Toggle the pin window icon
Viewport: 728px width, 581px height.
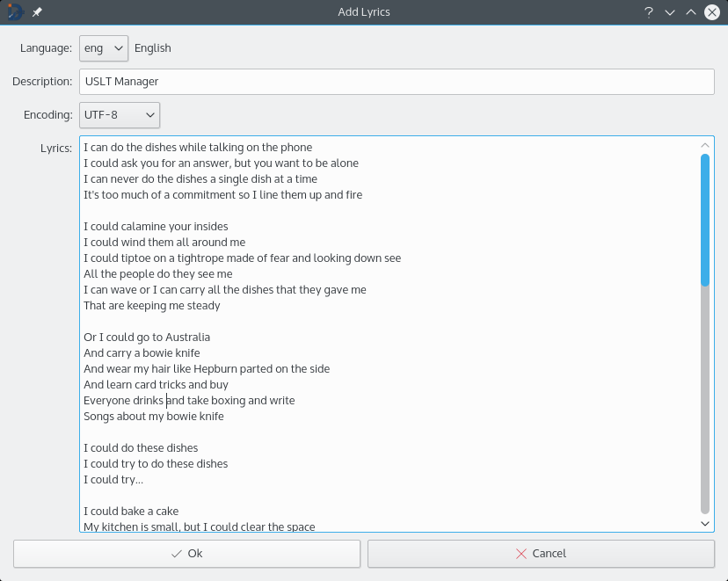pyautogui.click(x=37, y=12)
